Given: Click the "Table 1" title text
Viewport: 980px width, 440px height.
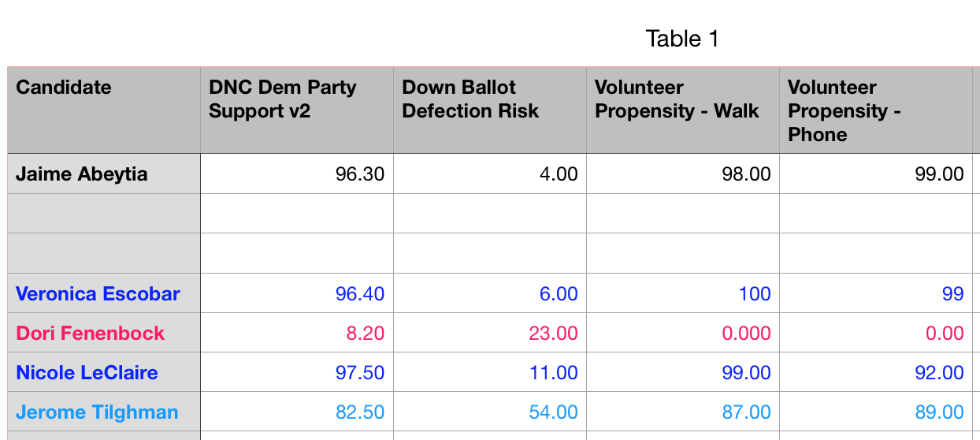Looking at the screenshot, I should click(x=682, y=39).
